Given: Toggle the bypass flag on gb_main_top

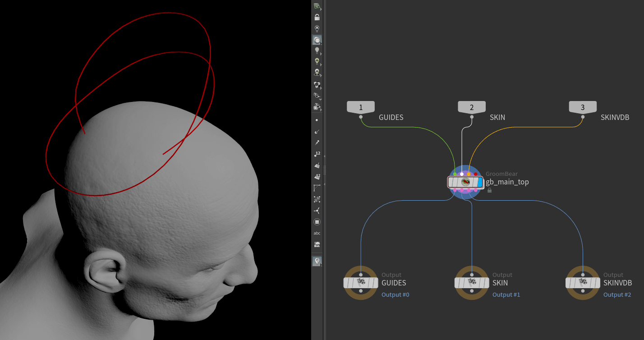Looking at the screenshot, I should pos(451,182).
